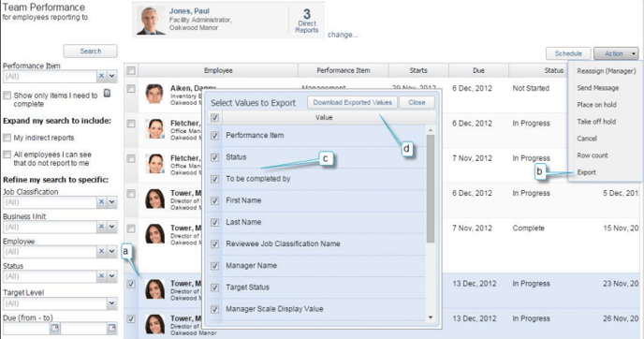644x339 pixels.
Task: Click the export dialog vertical scrollbar thumb
Action: pyautogui.click(x=431, y=189)
